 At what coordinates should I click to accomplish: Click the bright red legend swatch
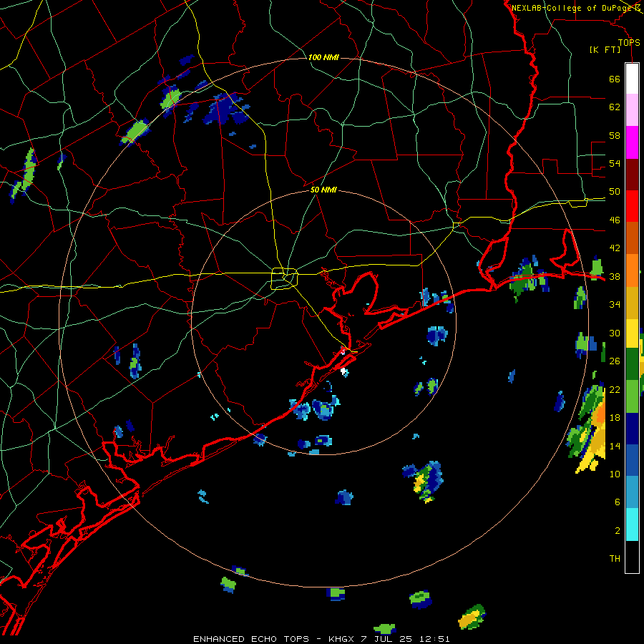632,206
